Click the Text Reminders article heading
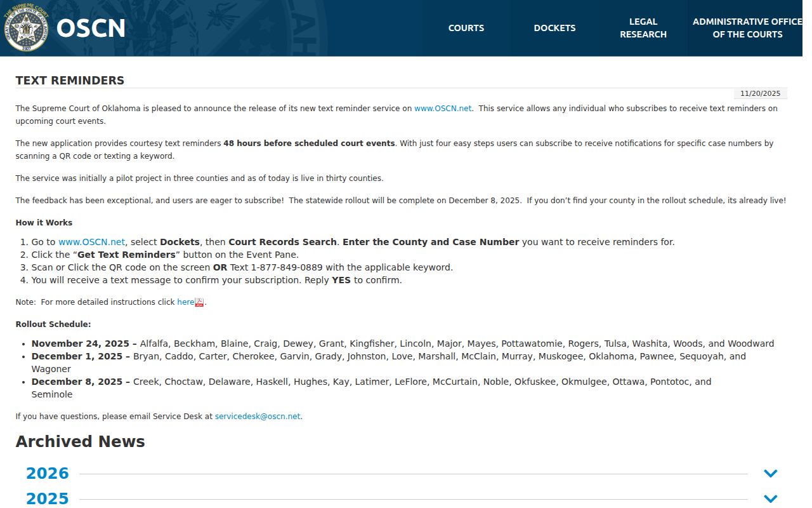Viewport: 812px width, 508px height. point(70,81)
